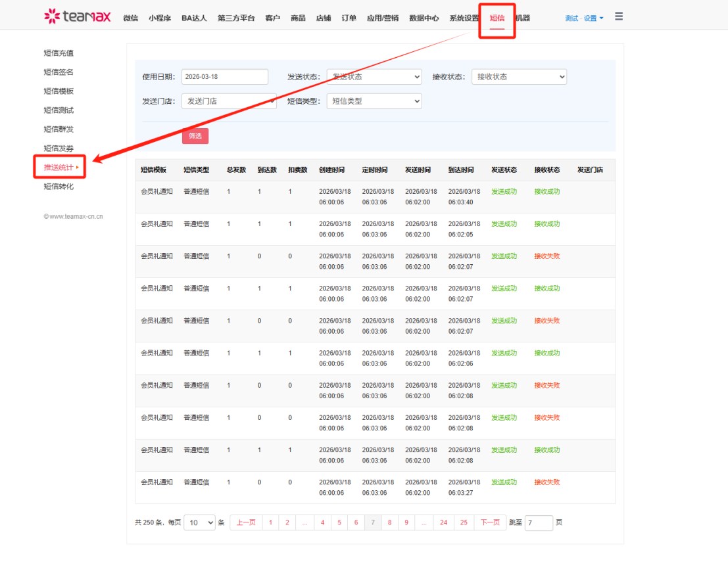Viewport: 728px width, 575px height.
Task: Click the 跳至 page number input
Action: click(x=538, y=523)
